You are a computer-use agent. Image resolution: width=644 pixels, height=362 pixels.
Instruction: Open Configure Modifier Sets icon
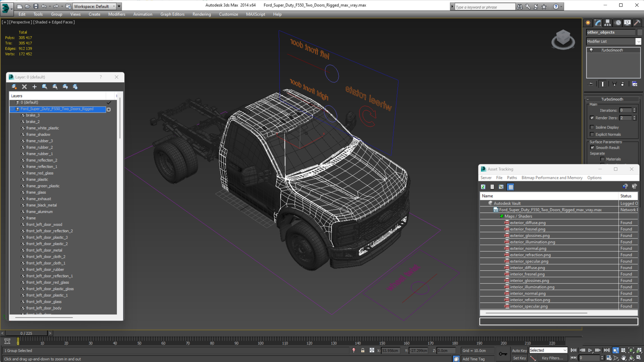(635, 84)
